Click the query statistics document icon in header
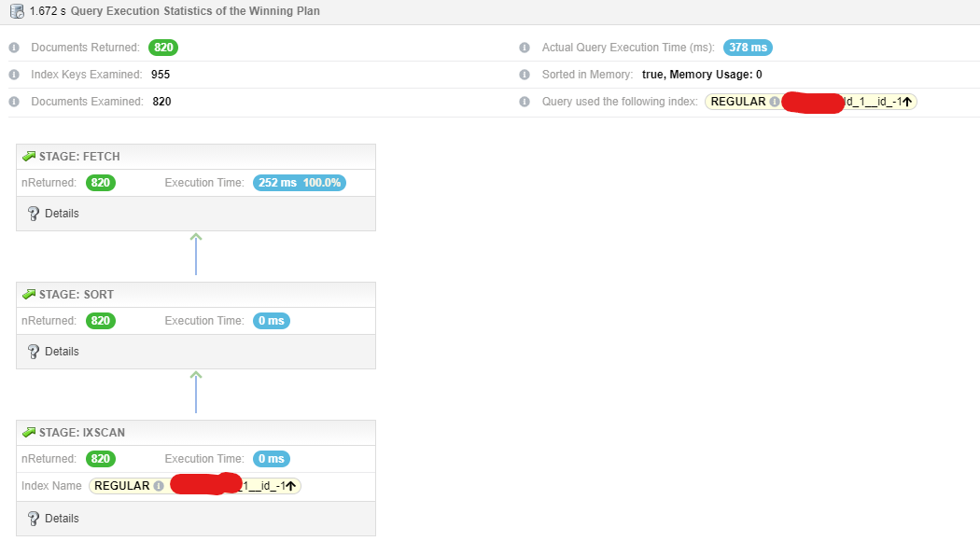The image size is (980, 555). click(18, 11)
